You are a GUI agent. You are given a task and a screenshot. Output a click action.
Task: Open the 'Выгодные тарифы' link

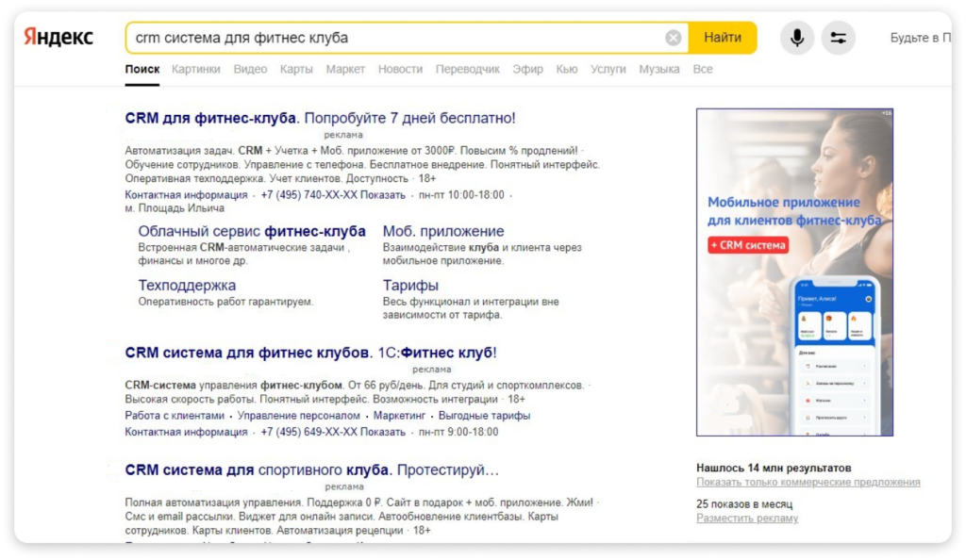[484, 416]
